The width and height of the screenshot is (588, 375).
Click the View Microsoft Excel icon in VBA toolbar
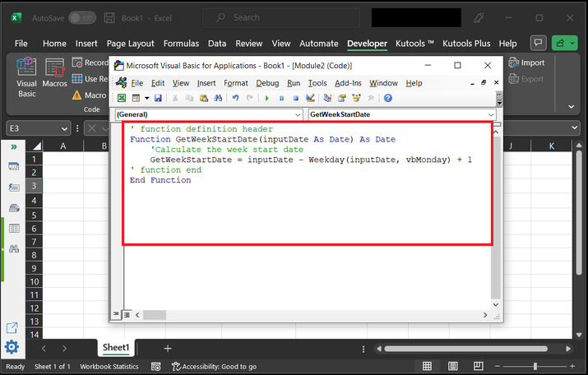click(122, 98)
